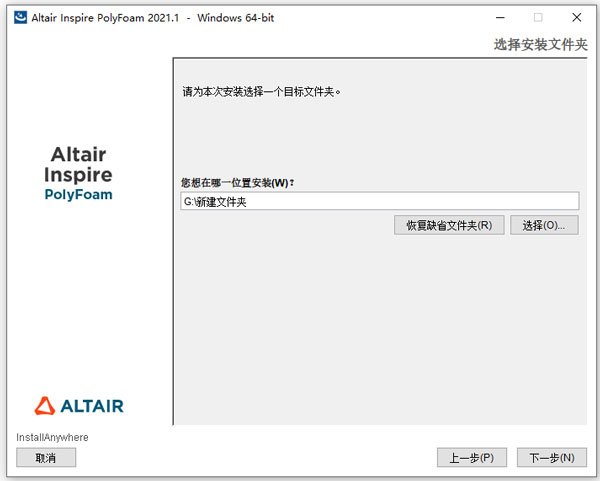Click the install location path field
The image size is (600, 481).
pyautogui.click(x=380, y=201)
